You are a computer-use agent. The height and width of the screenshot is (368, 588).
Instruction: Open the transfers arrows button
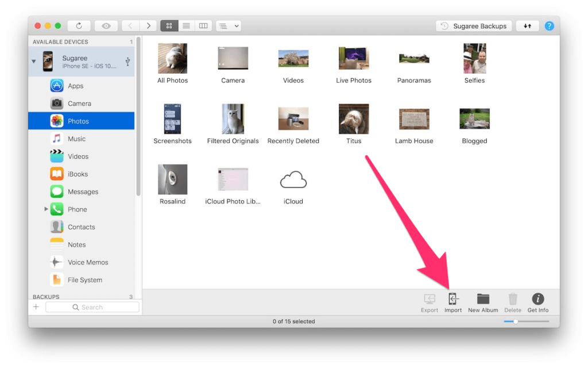[x=527, y=26]
